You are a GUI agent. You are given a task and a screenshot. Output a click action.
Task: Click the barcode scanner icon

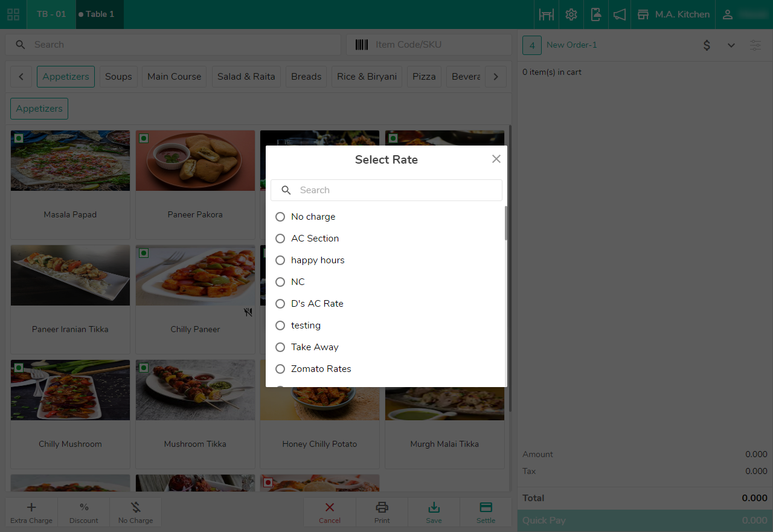(362, 45)
